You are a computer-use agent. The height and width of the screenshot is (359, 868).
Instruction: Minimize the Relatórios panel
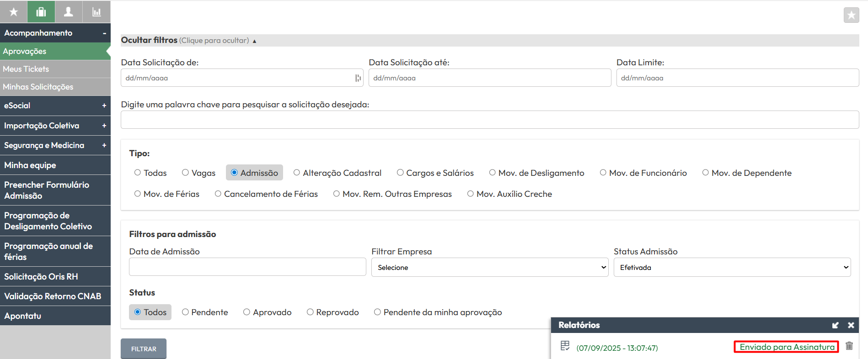coord(835,325)
